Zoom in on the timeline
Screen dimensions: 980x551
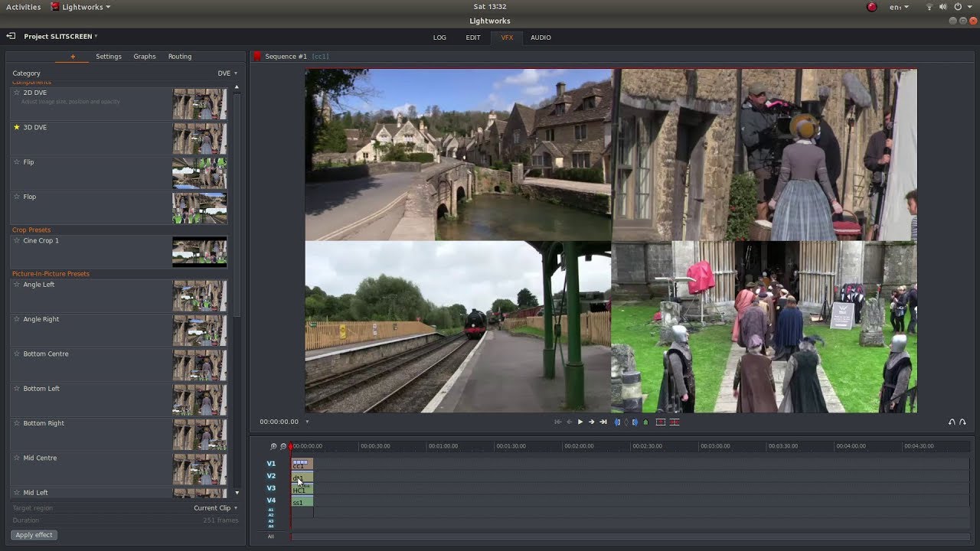273,446
